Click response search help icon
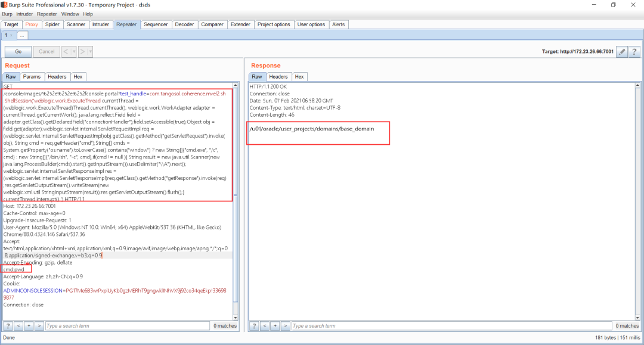 coord(254,326)
